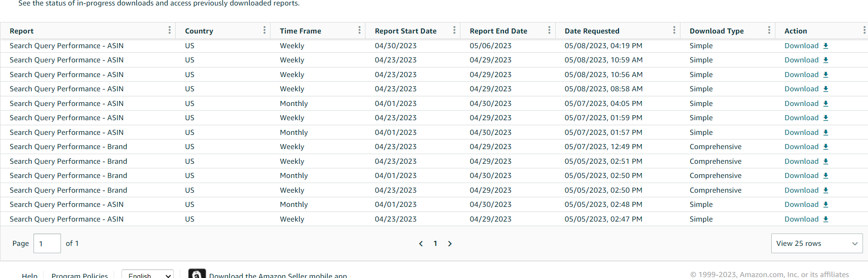Open the Date Requested column menu icon
Viewport: 868px width, 278px height.
point(674,30)
